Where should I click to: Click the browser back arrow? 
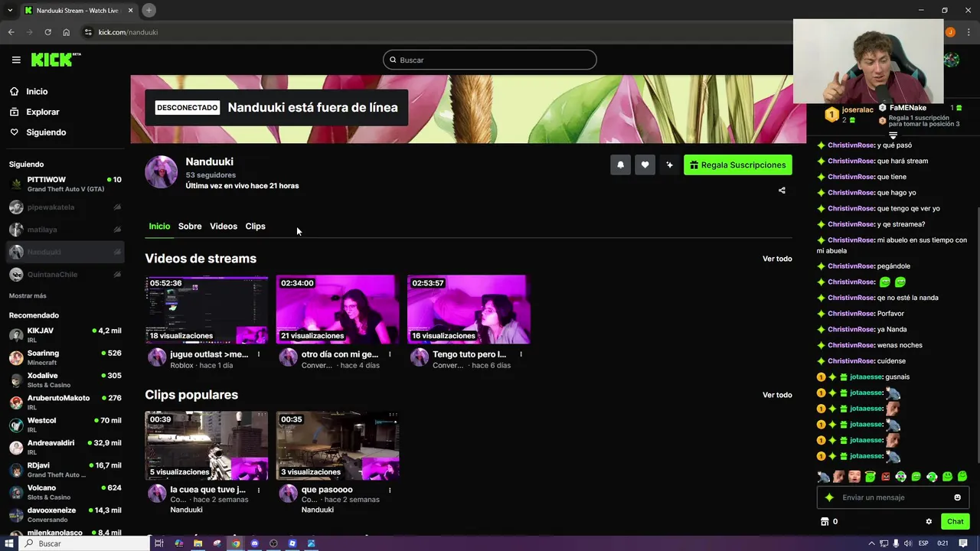coord(11,32)
